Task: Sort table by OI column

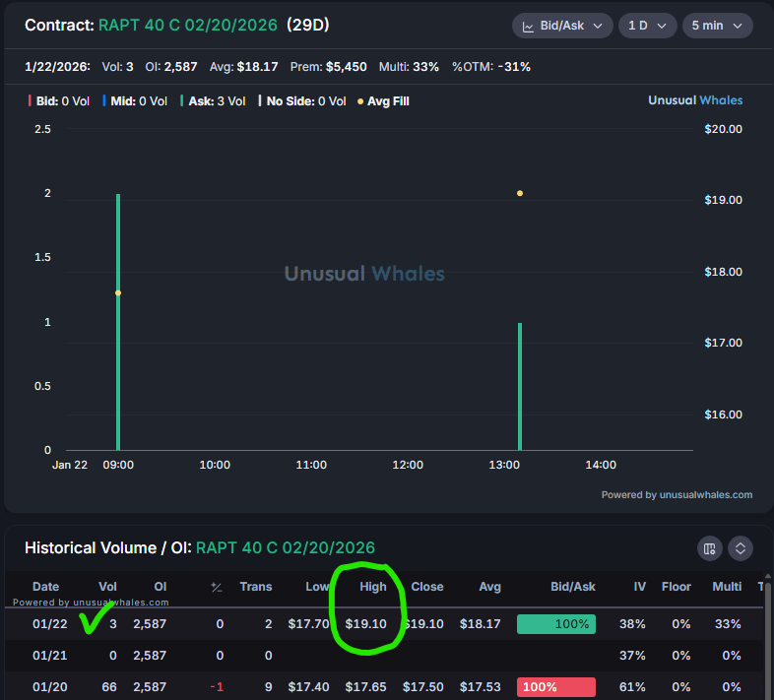Action: pos(161,587)
